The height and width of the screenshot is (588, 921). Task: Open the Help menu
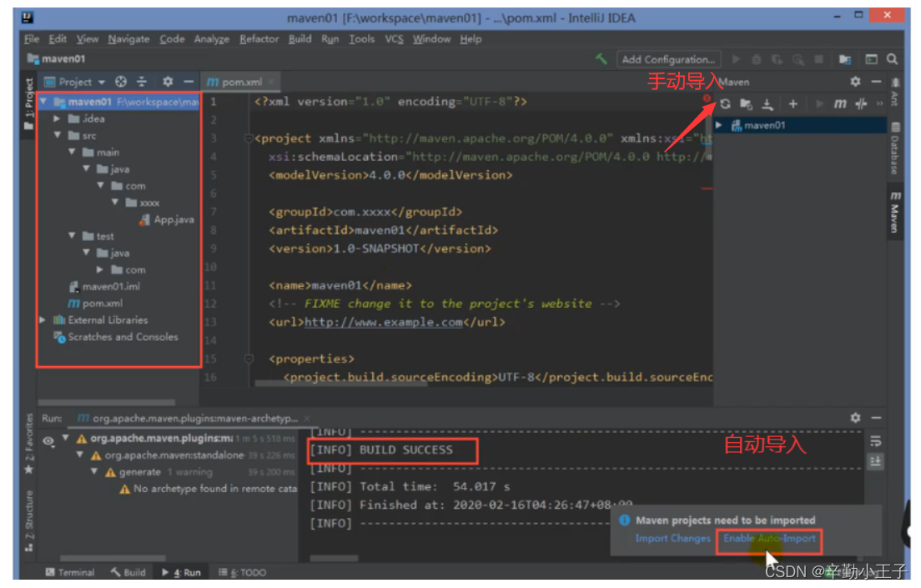pyautogui.click(x=471, y=38)
